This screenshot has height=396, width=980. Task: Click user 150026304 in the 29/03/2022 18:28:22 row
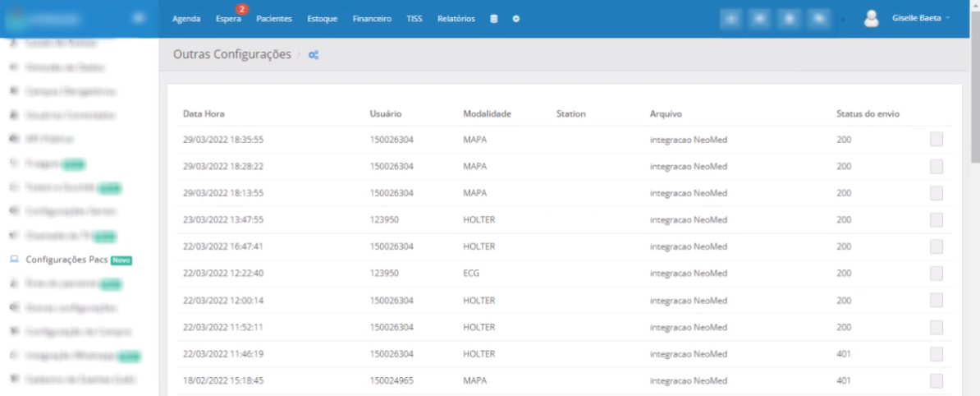(392, 167)
